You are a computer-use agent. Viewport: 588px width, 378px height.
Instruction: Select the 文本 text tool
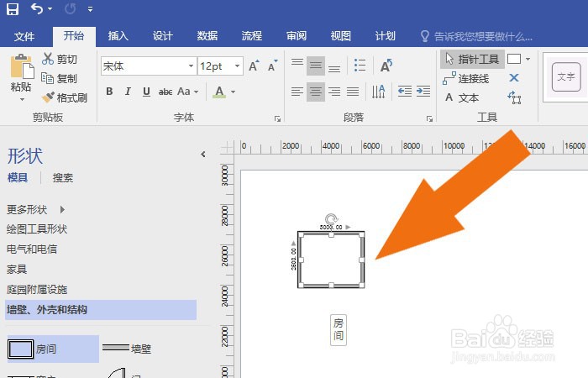[x=462, y=98]
